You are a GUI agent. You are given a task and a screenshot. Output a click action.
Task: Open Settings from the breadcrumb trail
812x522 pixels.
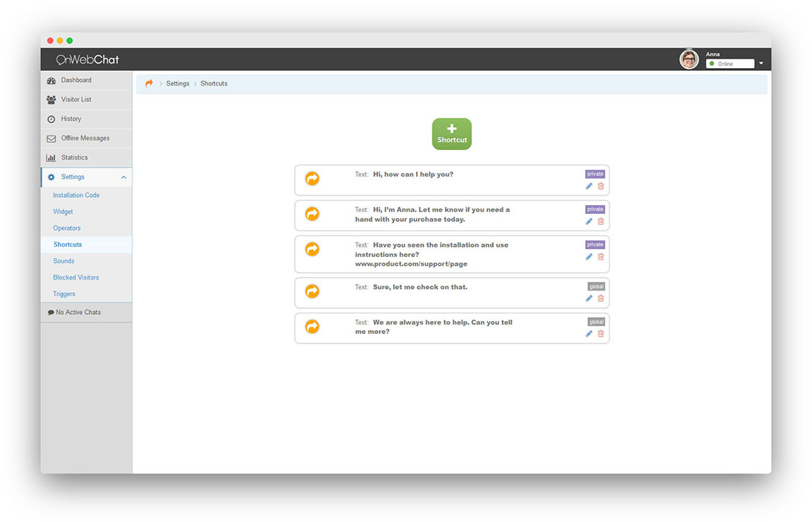[178, 83]
